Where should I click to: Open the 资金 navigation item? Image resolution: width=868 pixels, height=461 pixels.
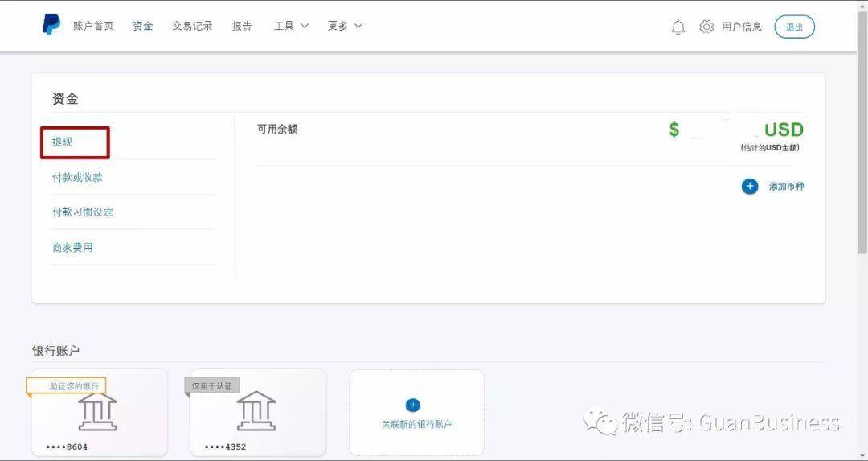(143, 26)
